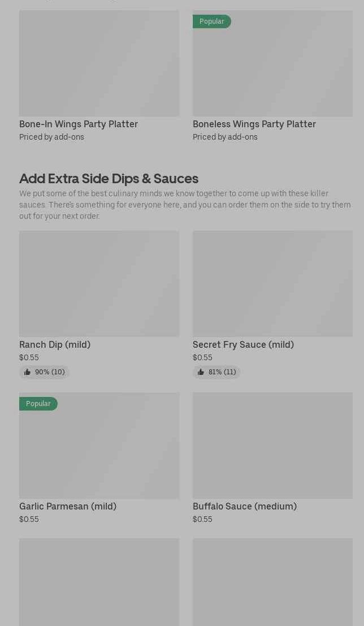Click the Popular badge on Garlic Parmesan
The image size is (364, 626).
38,404
